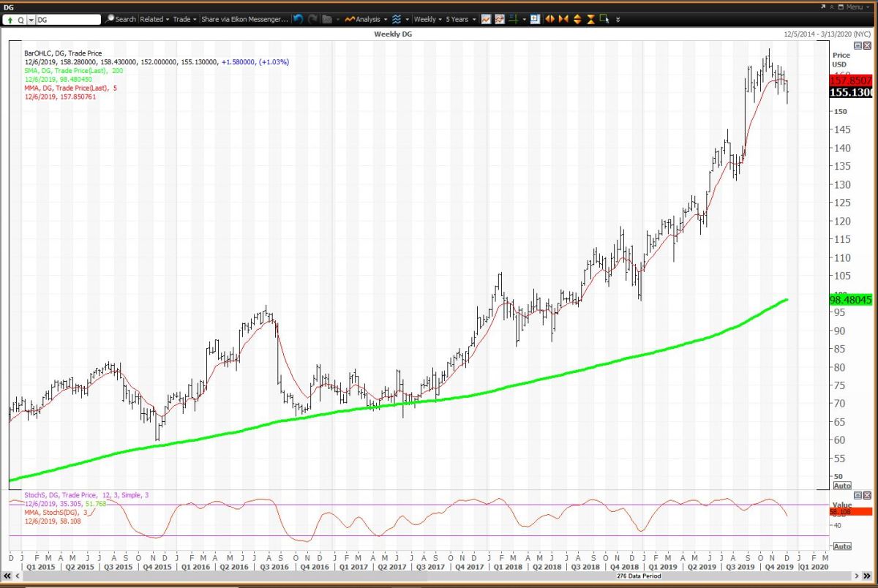Switch to line chart style icon
This screenshot has height=588, width=878.
486,19
